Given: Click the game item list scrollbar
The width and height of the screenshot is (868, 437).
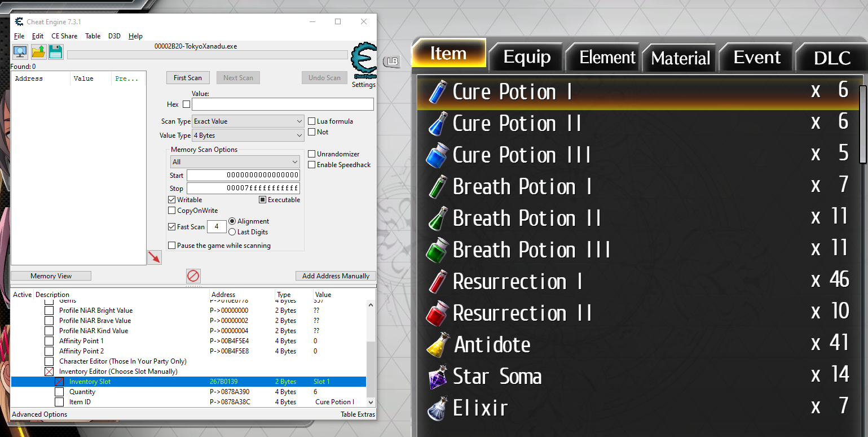Looking at the screenshot, I should [863, 124].
